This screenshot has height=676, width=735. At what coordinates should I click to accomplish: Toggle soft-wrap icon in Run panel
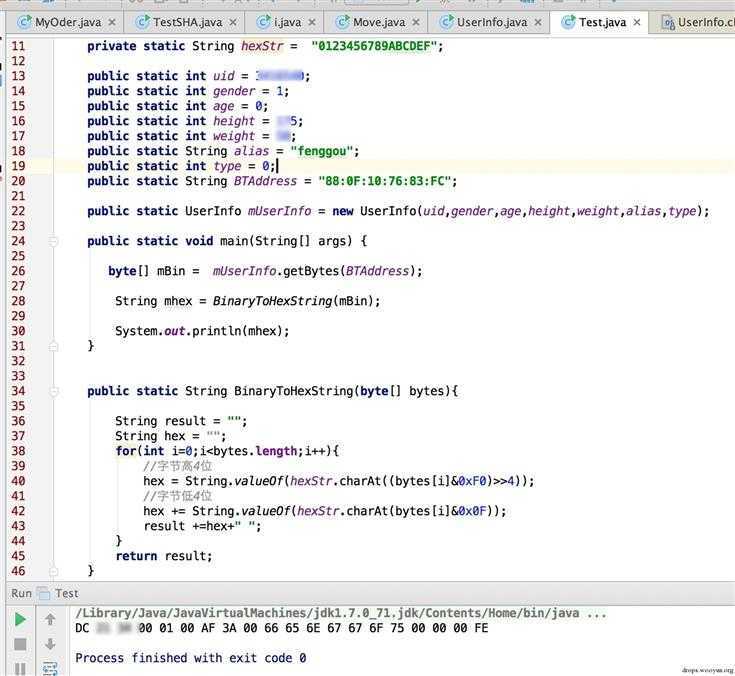coord(50,668)
